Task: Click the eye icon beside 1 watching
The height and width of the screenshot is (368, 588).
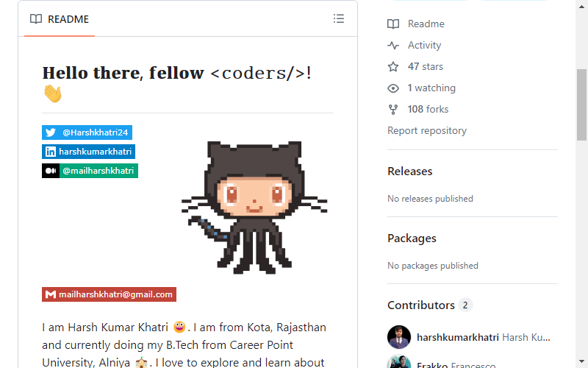Action: [x=393, y=88]
